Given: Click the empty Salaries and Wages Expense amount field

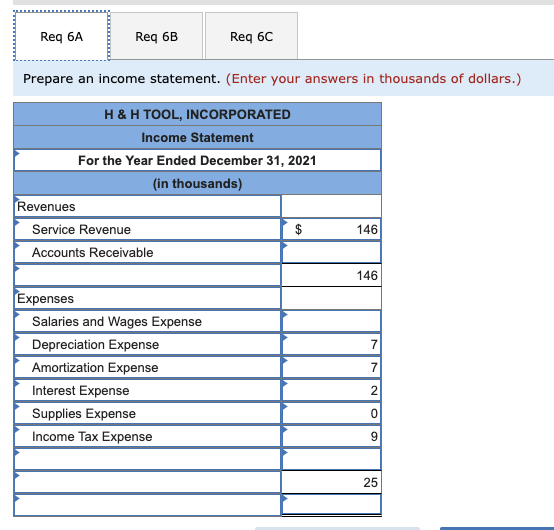Looking at the screenshot, I should click(x=331, y=321).
